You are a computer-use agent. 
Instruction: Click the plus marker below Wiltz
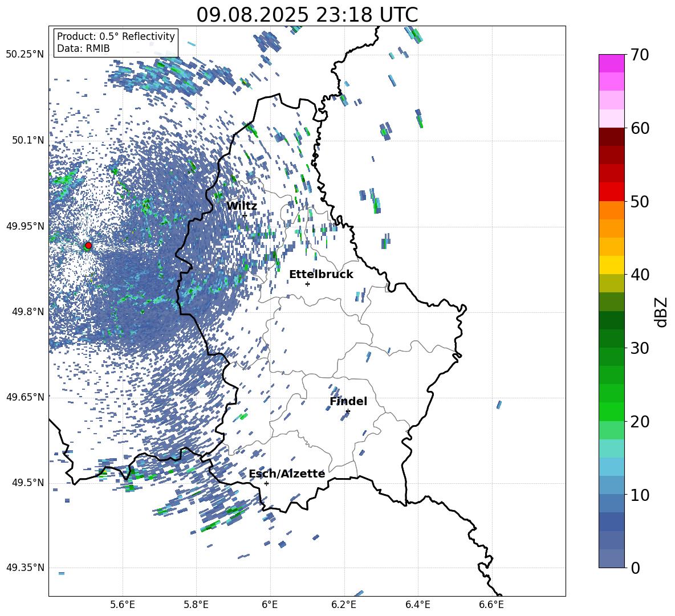[245, 215]
